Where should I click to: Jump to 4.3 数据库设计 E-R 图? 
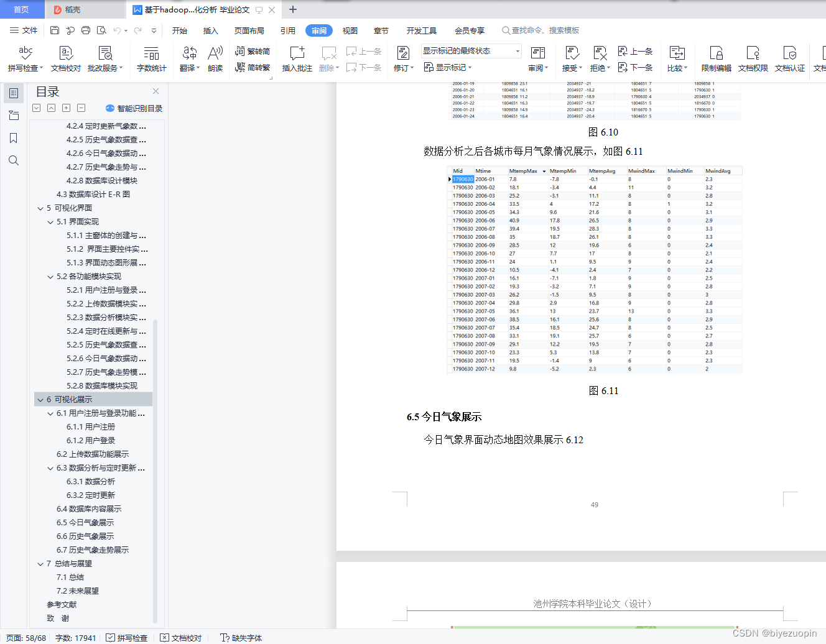point(93,195)
